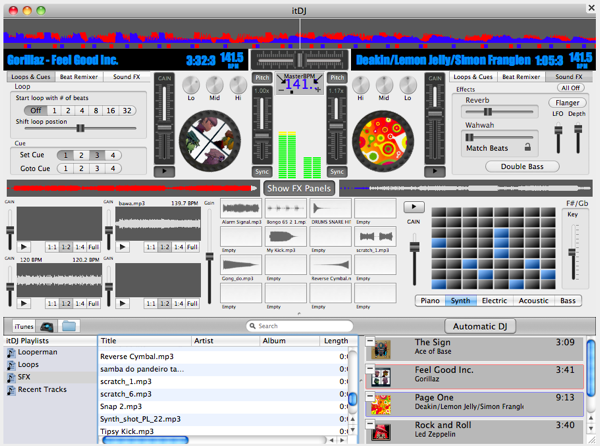This screenshot has height=446, width=600.
Task: Adjust the right deck Lo EQ knob
Action: (x=408, y=85)
